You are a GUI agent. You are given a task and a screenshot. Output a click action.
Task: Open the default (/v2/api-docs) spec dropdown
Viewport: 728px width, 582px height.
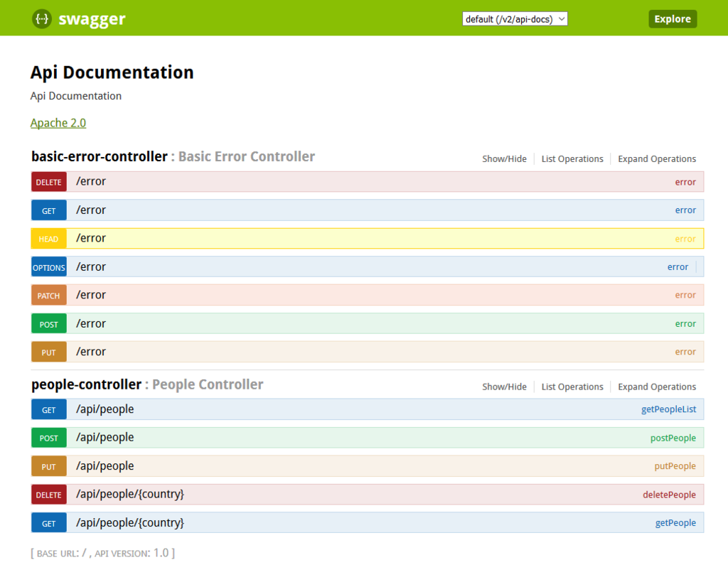point(515,19)
